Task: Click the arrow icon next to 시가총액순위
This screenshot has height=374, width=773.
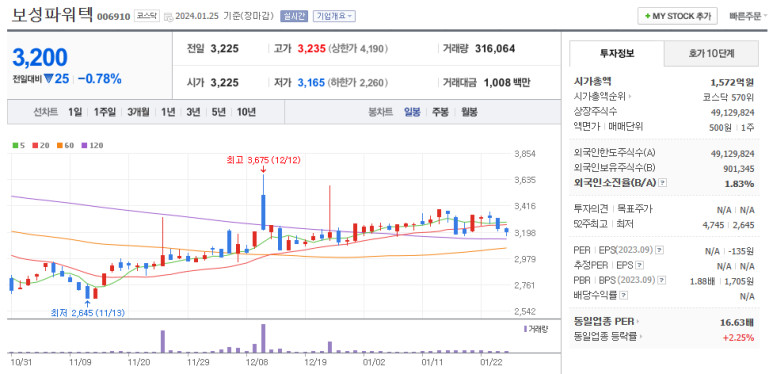Action: tap(629, 97)
